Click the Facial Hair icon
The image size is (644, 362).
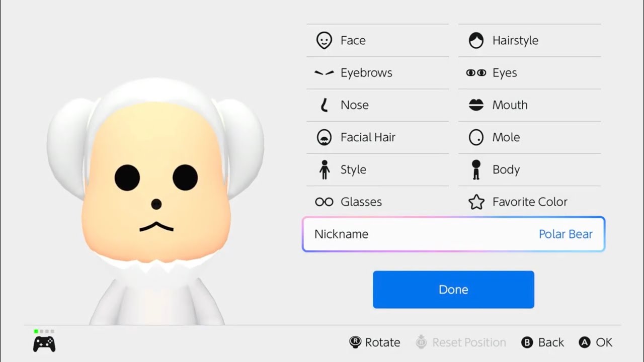click(x=324, y=137)
